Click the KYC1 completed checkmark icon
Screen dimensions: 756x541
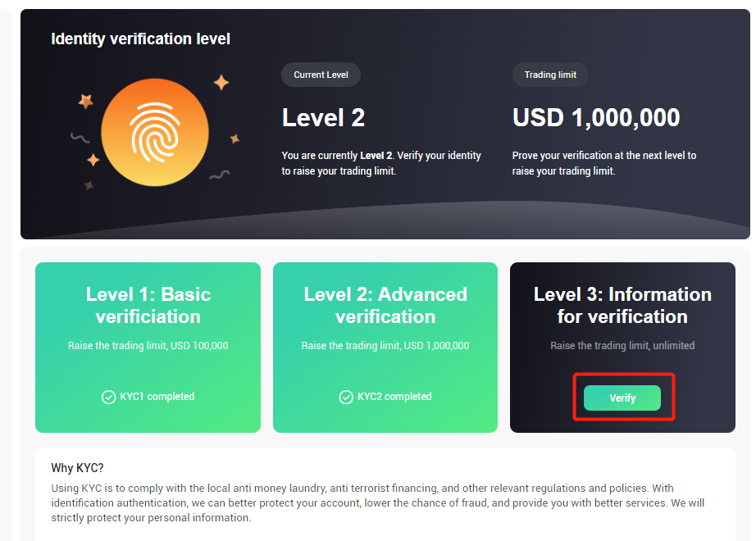tap(108, 397)
